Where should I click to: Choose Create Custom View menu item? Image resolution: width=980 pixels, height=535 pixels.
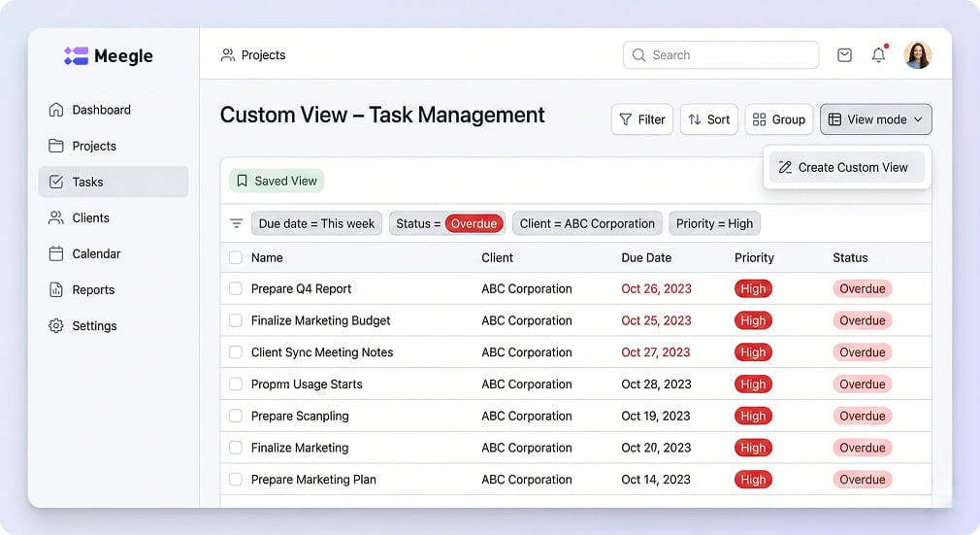(846, 167)
